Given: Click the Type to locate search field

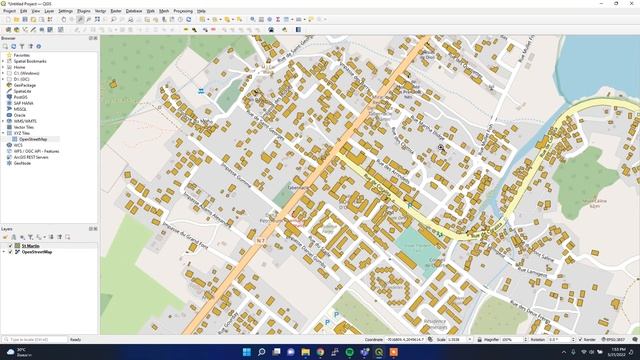Looking at the screenshot, I should [35, 340].
